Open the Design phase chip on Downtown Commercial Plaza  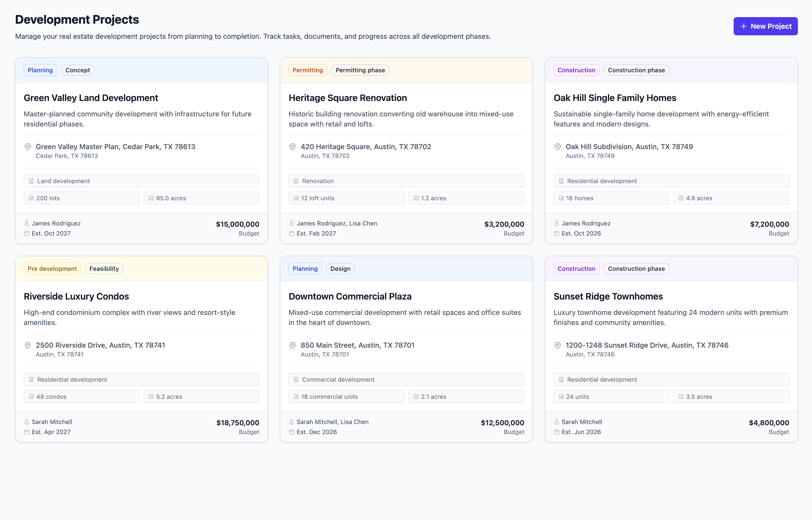click(340, 269)
